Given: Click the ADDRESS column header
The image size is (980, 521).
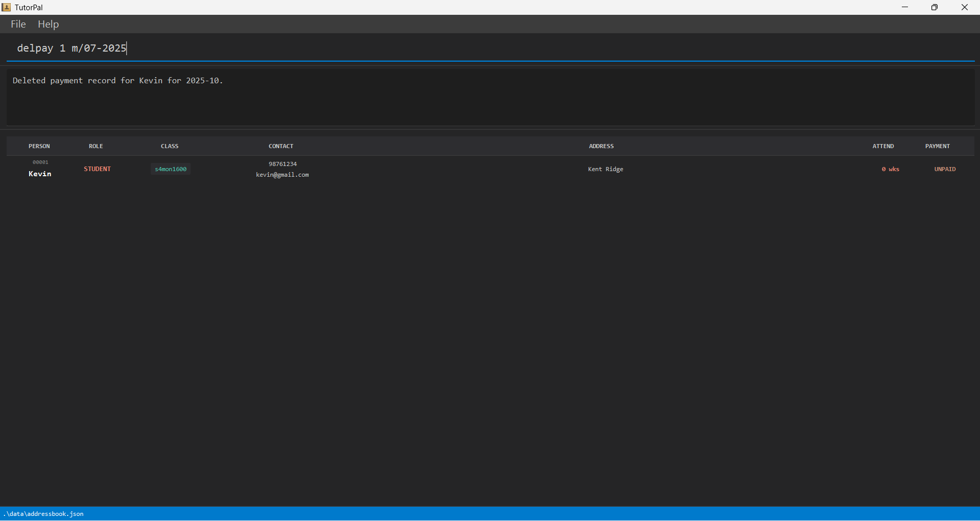Looking at the screenshot, I should 601,146.
